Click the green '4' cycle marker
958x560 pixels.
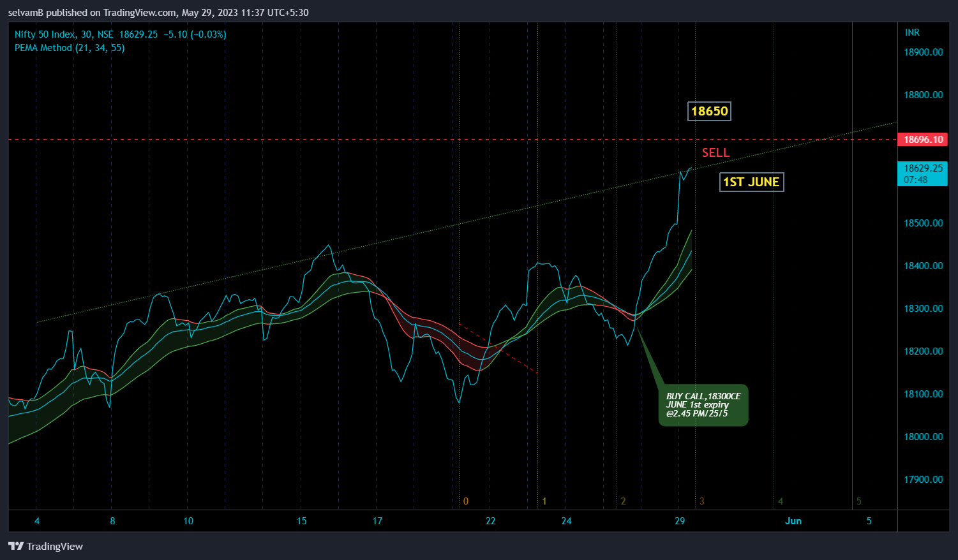point(780,501)
